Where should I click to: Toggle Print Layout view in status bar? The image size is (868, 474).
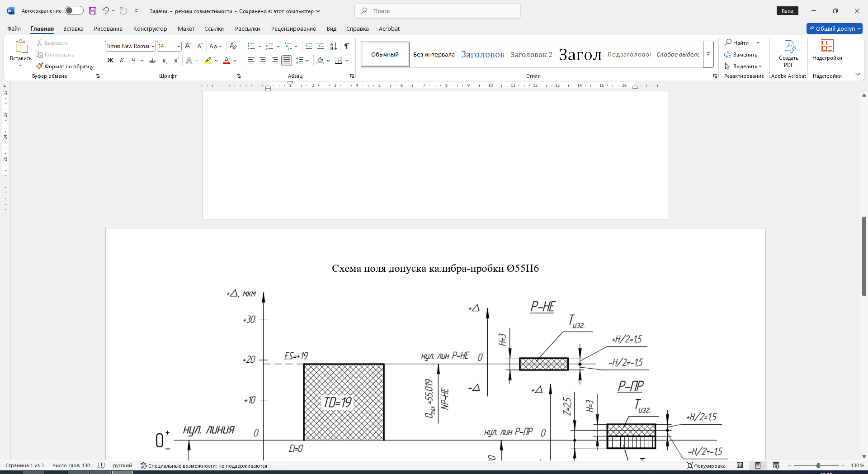[x=758, y=465]
